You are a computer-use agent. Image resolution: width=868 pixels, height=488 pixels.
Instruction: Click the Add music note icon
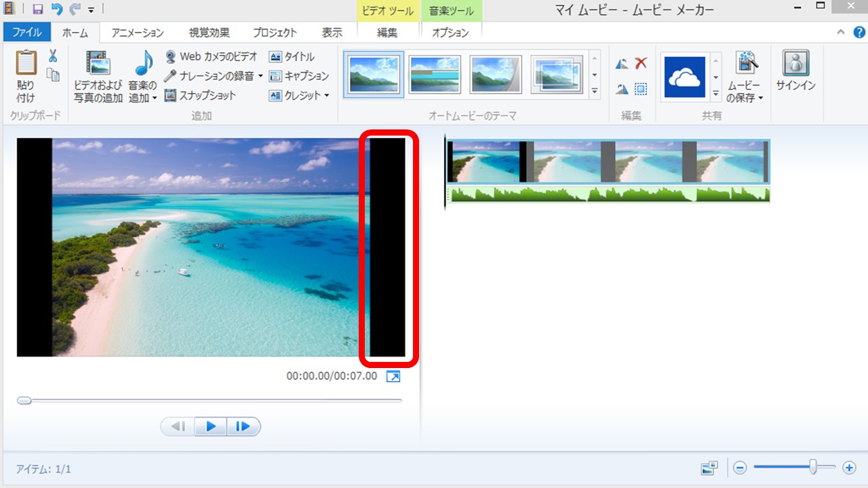pyautogui.click(x=143, y=63)
